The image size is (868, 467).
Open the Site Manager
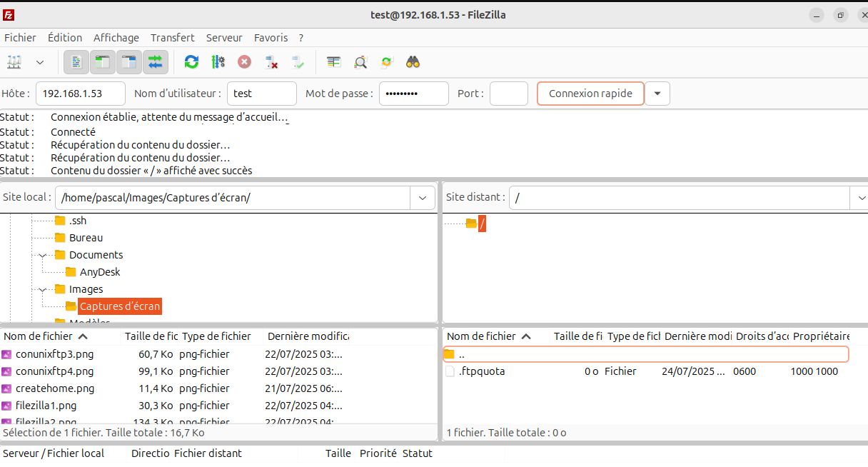click(14, 62)
